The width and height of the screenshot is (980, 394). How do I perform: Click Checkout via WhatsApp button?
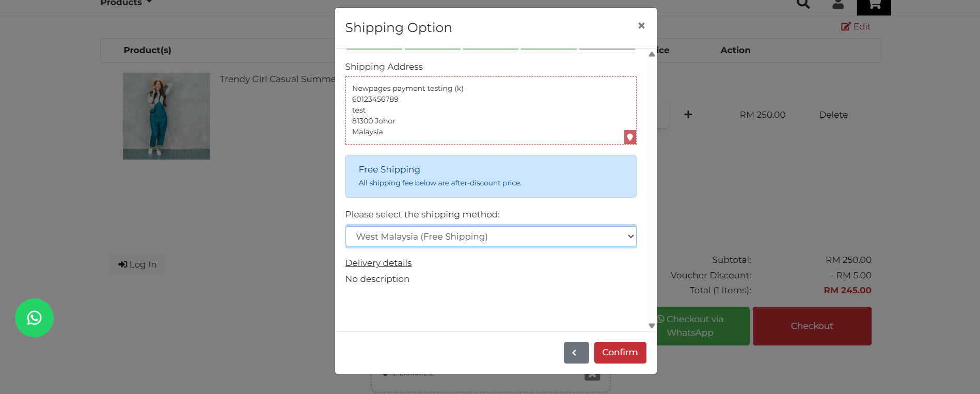coord(702,326)
